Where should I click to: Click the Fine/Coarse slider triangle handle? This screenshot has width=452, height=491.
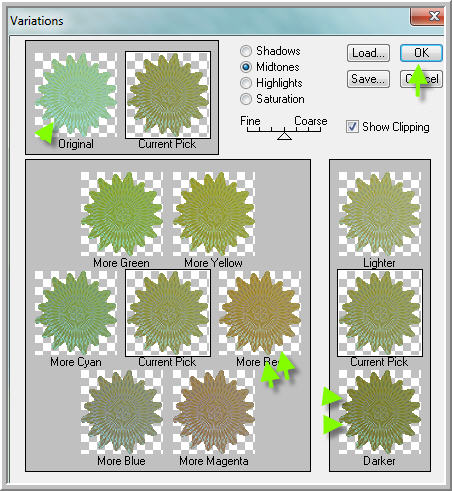point(284,136)
